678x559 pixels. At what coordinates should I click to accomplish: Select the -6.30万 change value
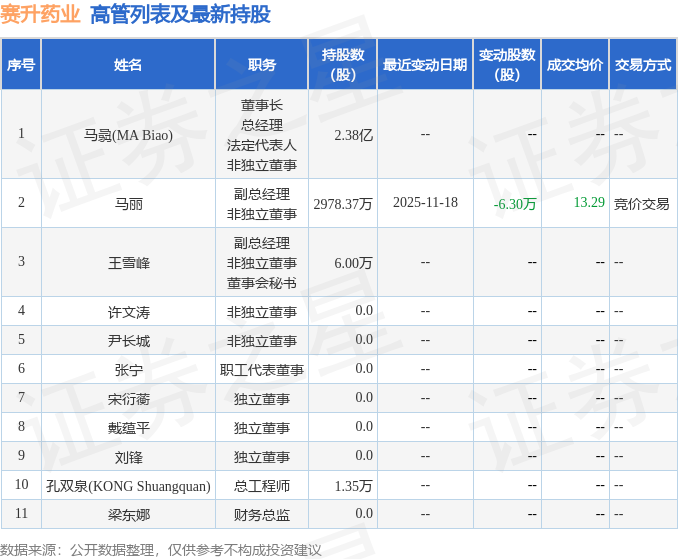click(x=515, y=204)
